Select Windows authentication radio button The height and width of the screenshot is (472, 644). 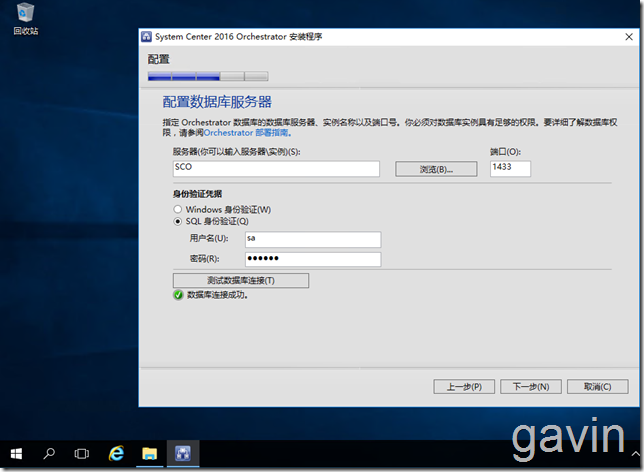[177, 209]
